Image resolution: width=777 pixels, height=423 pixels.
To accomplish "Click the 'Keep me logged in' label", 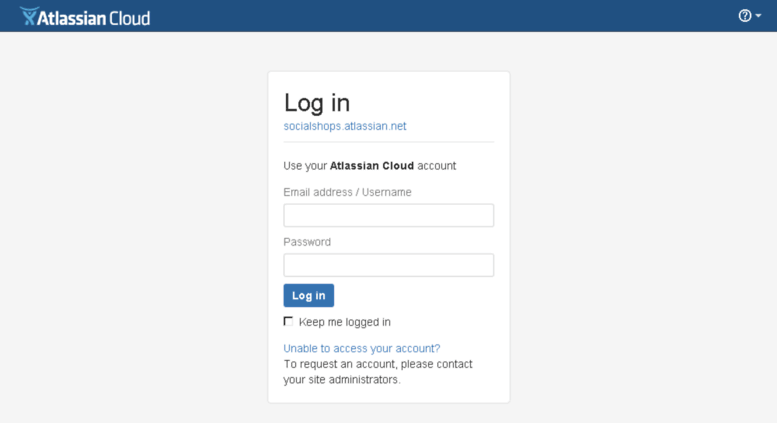I will [x=345, y=322].
